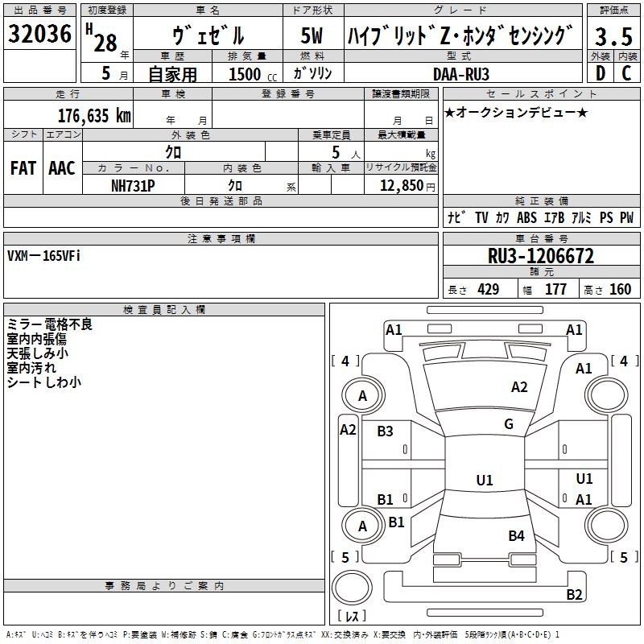Click the セールスポイント header

pos(541,94)
